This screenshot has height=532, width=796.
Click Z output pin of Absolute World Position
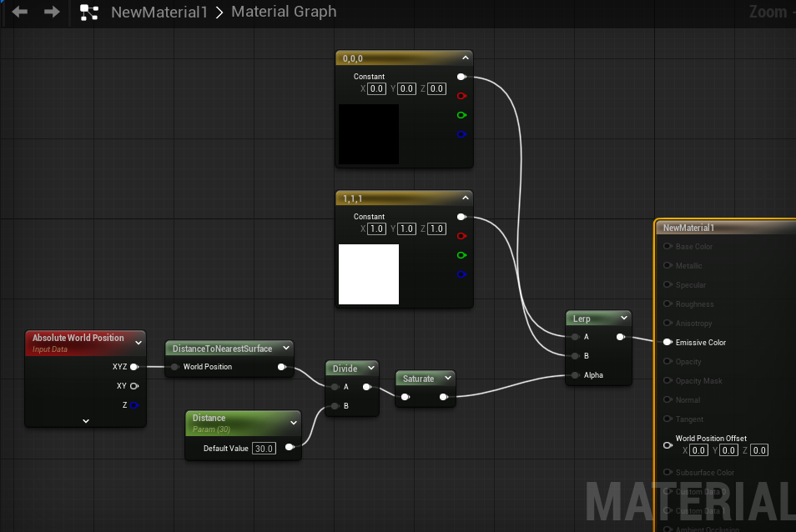point(134,405)
